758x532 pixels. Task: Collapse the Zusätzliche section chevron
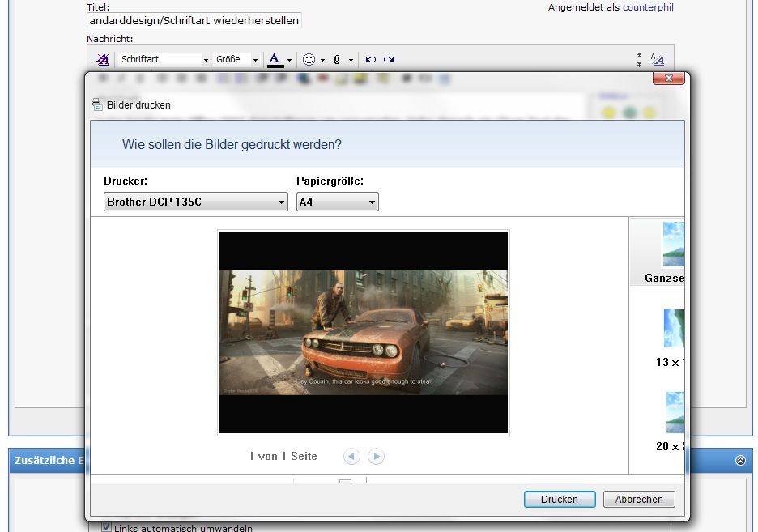[x=740, y=461]
